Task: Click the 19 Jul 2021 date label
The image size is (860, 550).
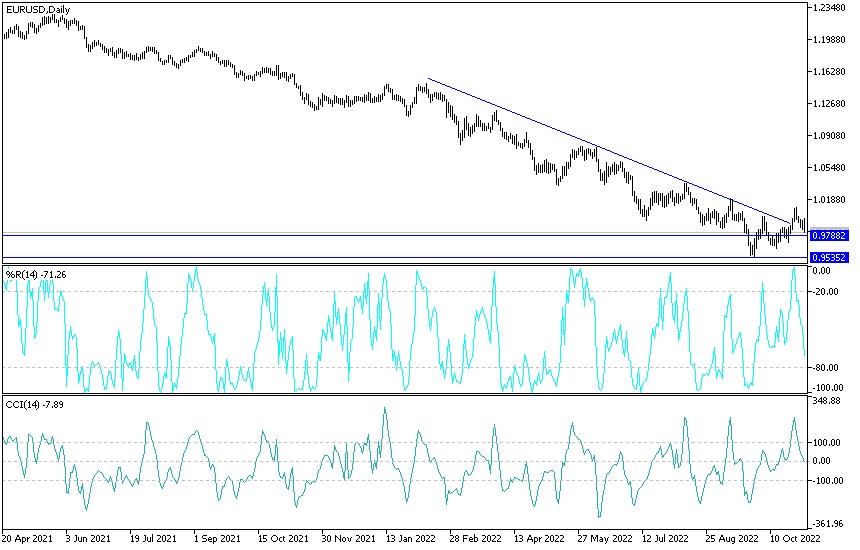Action: pyautogui.click(x=153, y=538)
